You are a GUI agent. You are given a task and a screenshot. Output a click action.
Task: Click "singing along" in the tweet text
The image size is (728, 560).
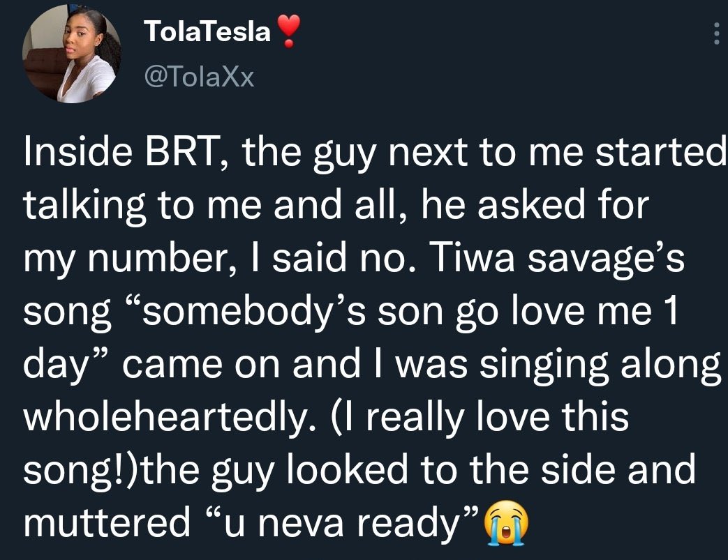[600, 364]
